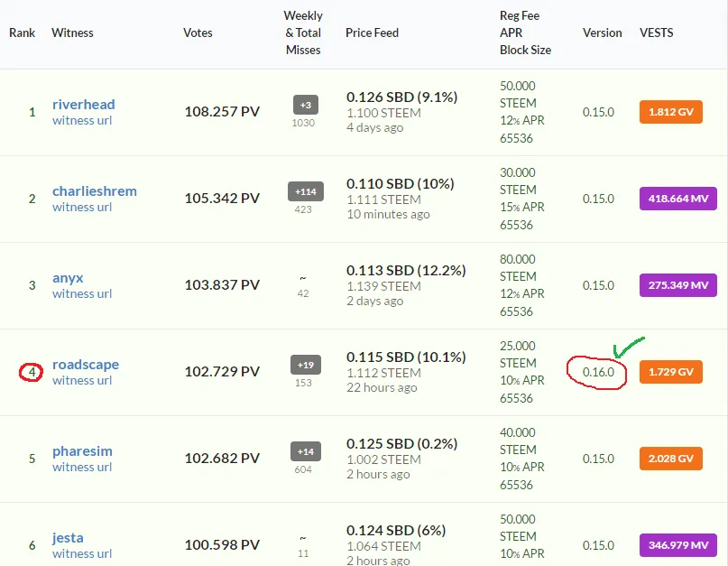This screenshot has width=728, height=566.
Task: Click the Rank column header
Action: point(22,33)
